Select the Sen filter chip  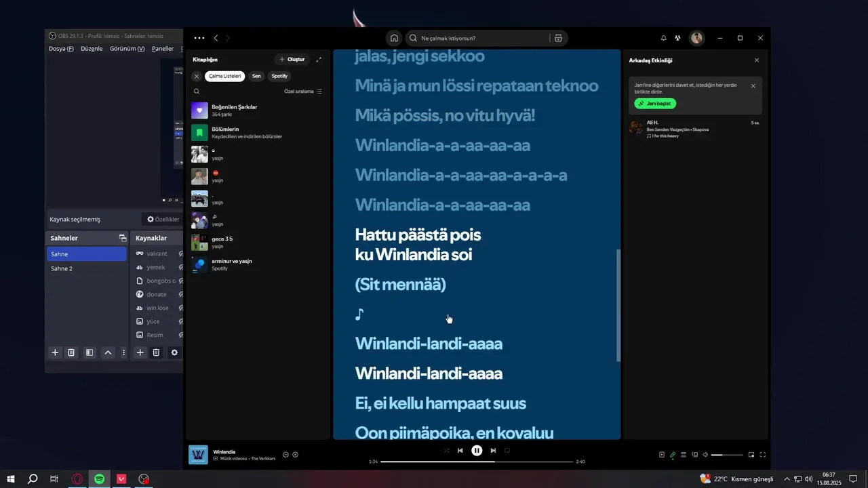click(256, 76)
